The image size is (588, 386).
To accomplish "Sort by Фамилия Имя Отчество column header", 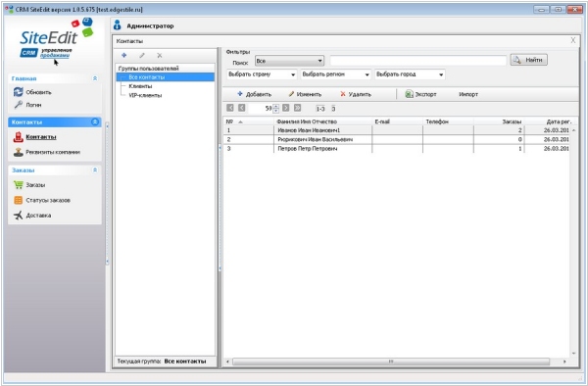I will [322, 121].
